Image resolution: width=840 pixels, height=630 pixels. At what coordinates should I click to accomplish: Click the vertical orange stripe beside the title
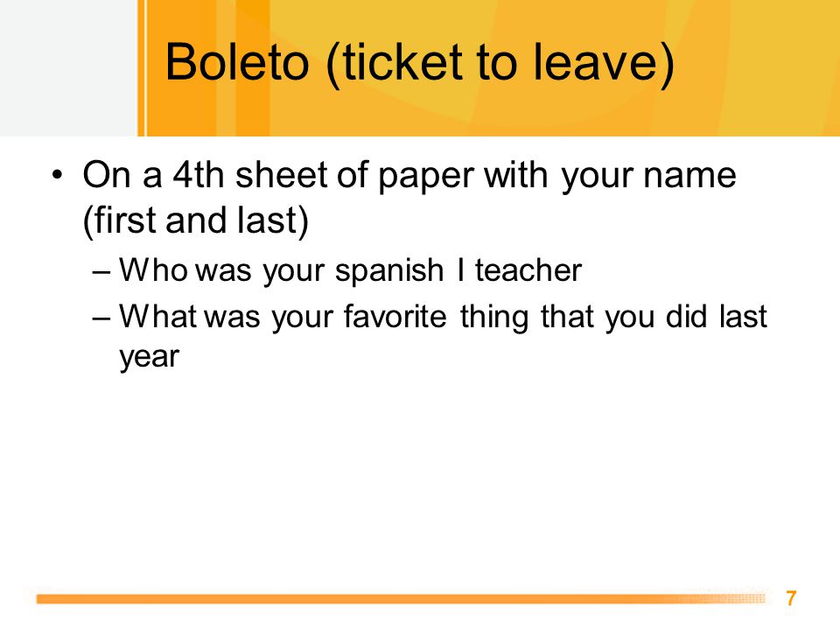(142, 68)
